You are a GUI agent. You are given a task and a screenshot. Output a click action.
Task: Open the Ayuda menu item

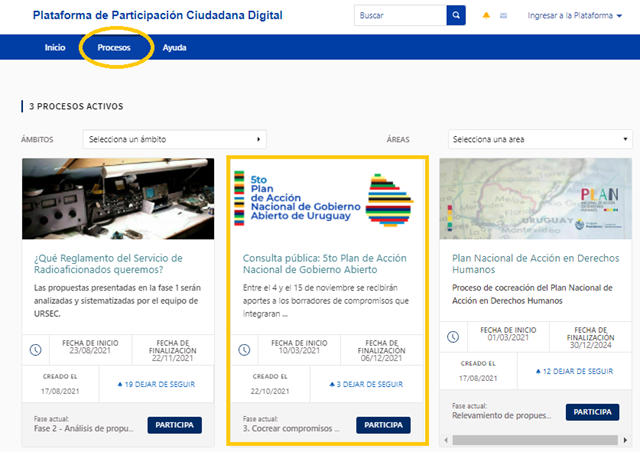(174, 47)
